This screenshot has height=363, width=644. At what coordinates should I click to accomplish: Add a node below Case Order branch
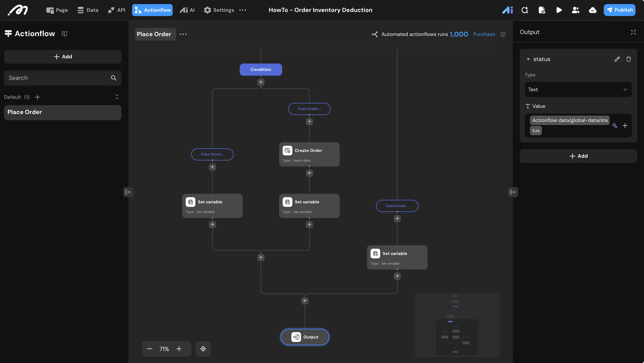(309, 122)
